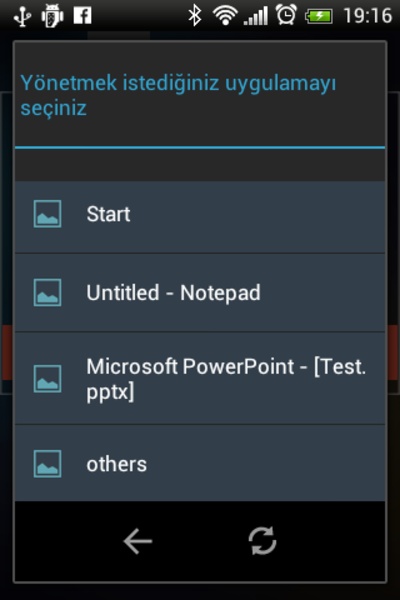Tap the dialog title 'Yönetmek istediğiniz uygulamayı seçiniz'
This screenshot has height=600, width=400.
[178, 95]
